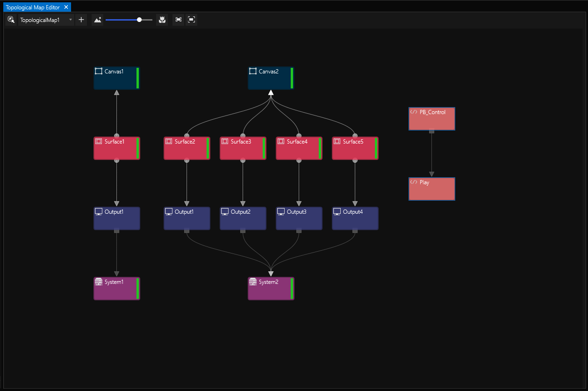Click the map selection tool icon
The height and width of the screenshot is (391, 588).
point(11,20)
